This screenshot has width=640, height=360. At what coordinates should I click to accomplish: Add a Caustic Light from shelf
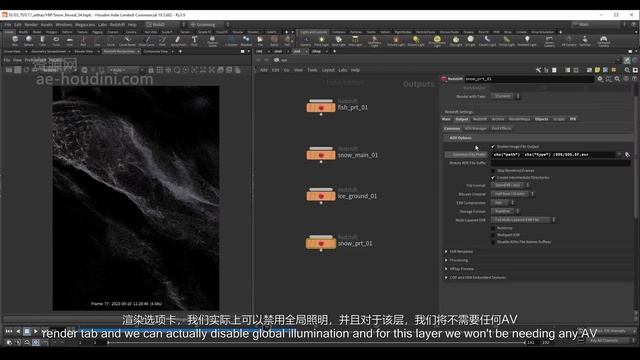487,40
